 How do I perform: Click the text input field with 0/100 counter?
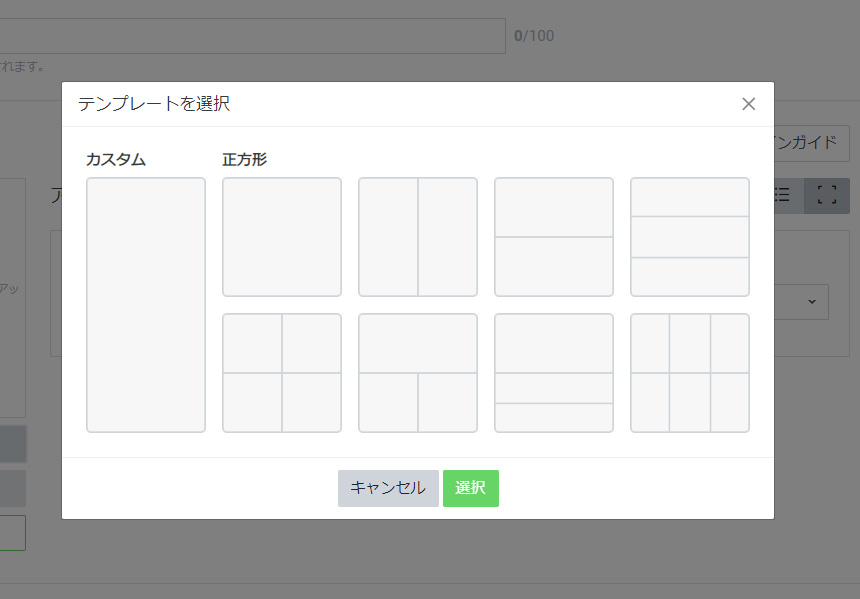252,36
